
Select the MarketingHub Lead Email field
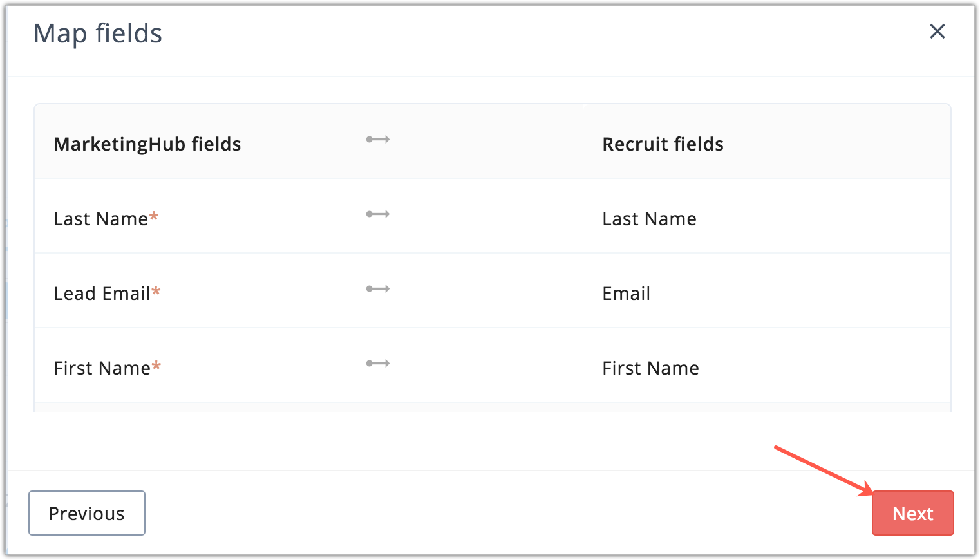pos(102,294)
